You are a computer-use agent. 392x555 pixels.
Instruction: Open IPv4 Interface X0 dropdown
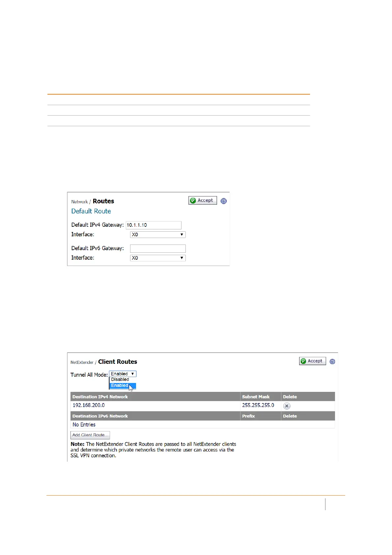[158, 235]
